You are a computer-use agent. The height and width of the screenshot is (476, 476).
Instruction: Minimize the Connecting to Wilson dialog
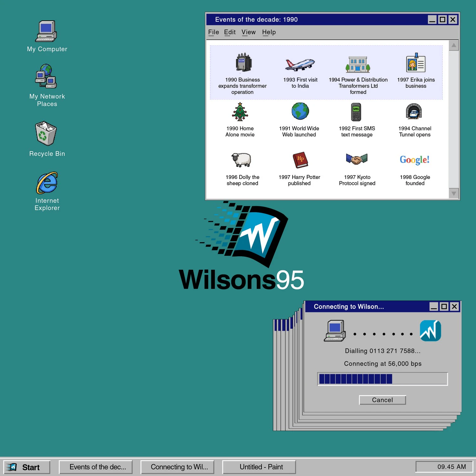point(434,307)
